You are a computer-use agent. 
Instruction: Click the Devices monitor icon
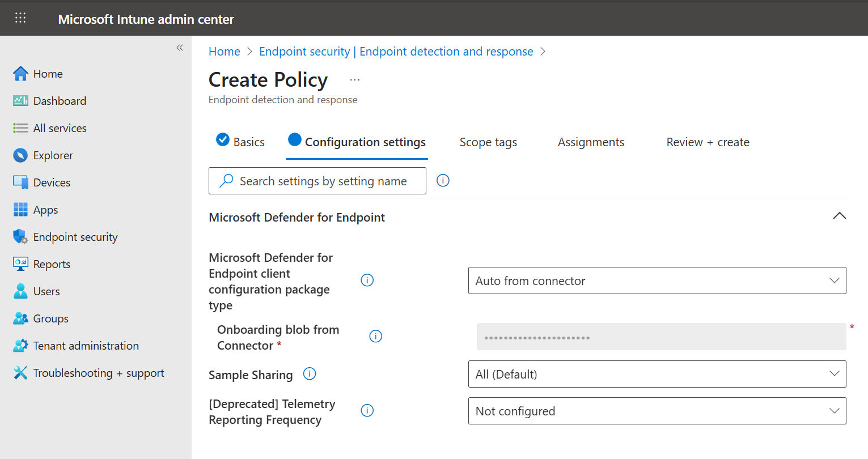(20, 182)
